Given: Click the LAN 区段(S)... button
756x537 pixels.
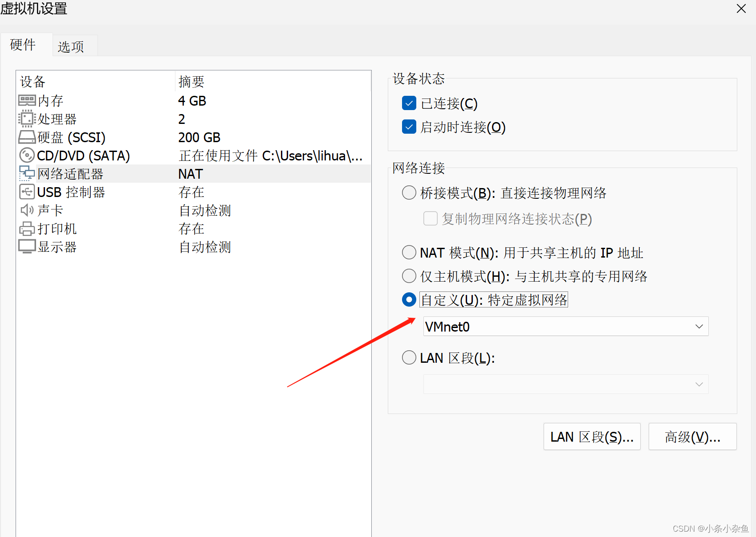Looking at the screenshot, I should (592, 437).
